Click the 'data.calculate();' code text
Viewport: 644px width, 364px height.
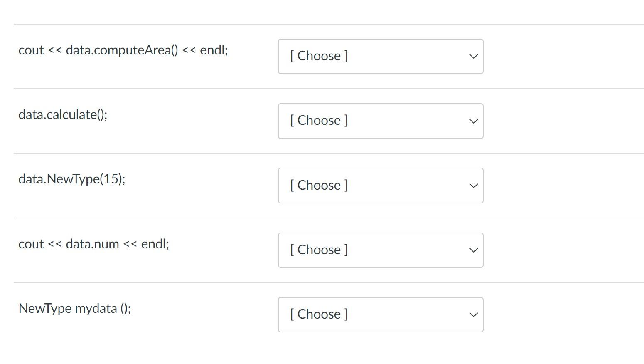click(63, 114)
